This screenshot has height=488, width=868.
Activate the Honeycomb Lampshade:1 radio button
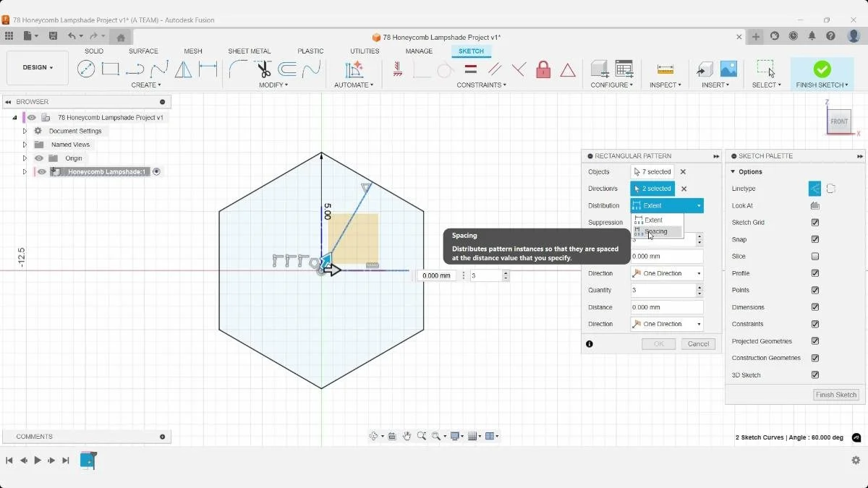tap(157, 171)
